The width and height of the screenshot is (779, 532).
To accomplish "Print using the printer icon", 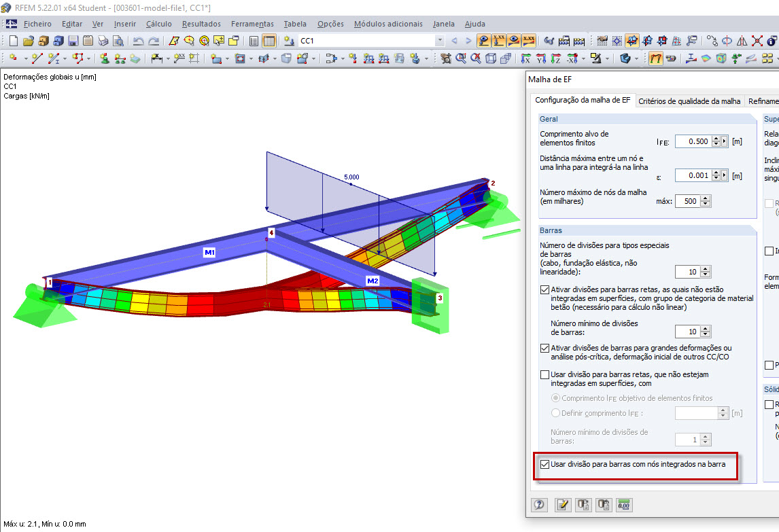I will (103, 41).
